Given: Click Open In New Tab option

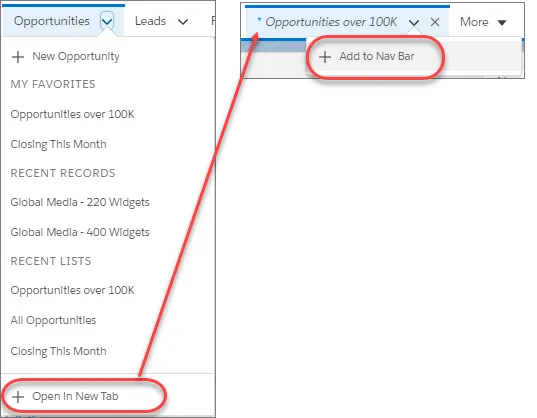Looking at the screenshot, I should 75,396.
